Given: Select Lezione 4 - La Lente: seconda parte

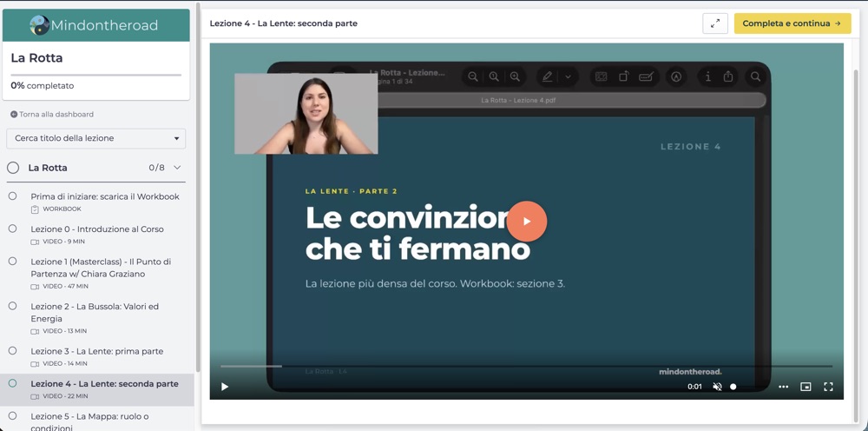Looking at the screenshot, I should pos(105,384).
